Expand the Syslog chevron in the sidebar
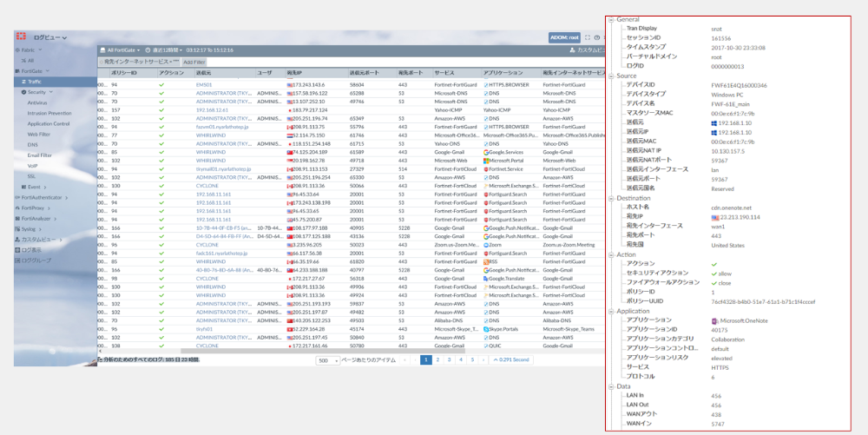Image resolution: width=868 pixels, height=435 pixels. 40,228
